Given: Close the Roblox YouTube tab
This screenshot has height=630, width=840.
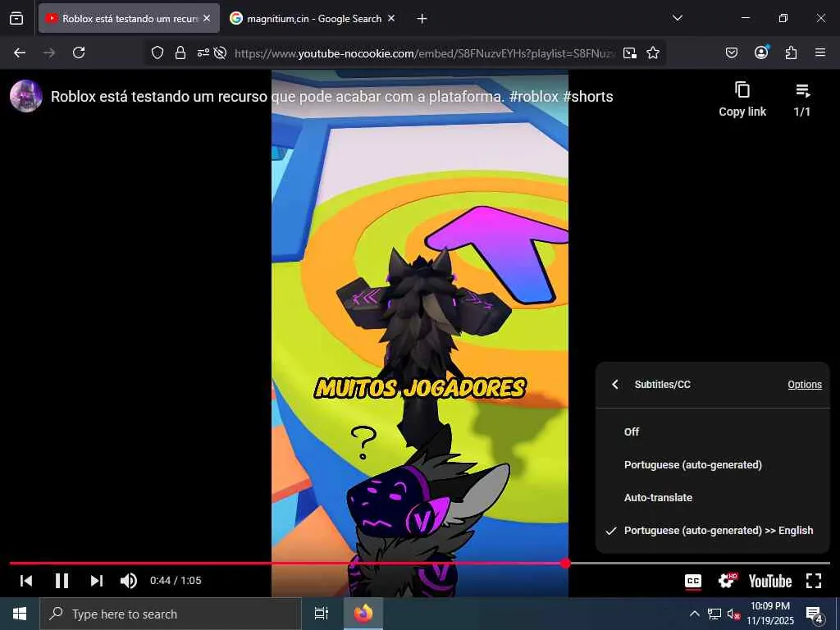Looking at the screenshot, I should [207, 18].
